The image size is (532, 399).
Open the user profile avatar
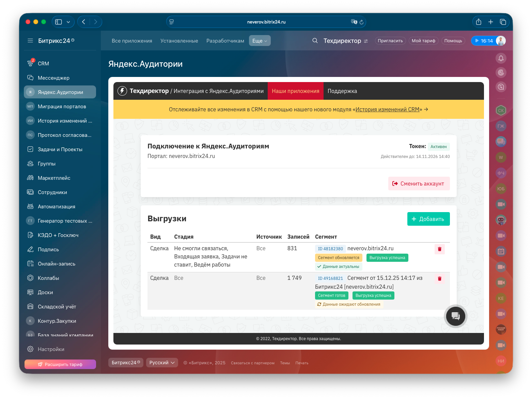point(501,41)
